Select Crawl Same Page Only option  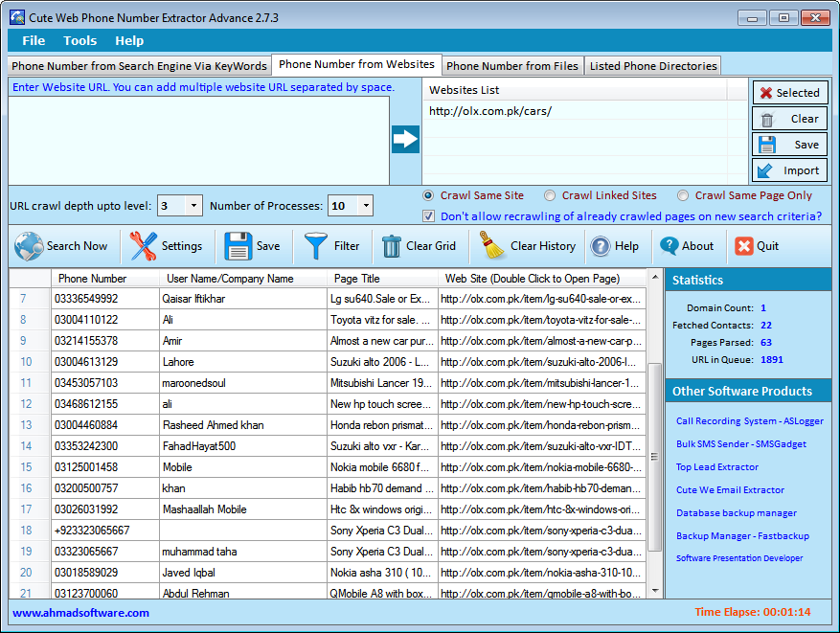coord(683,195)
